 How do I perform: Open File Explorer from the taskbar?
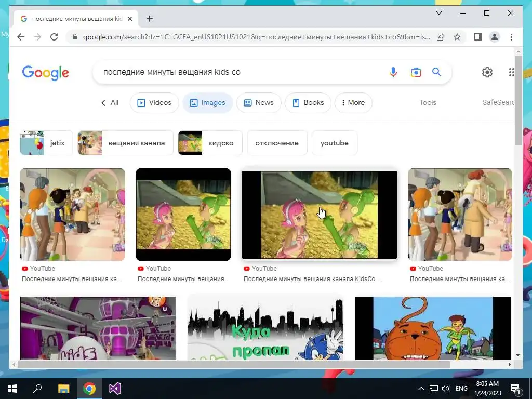click(63, 389)
